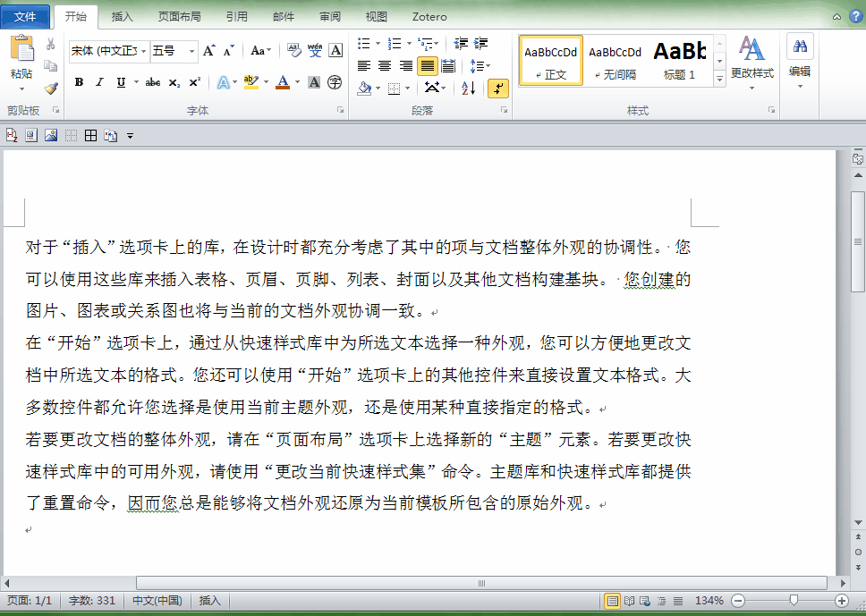
Task: Apply the 标题 1 style
Action: coord(679,60)
